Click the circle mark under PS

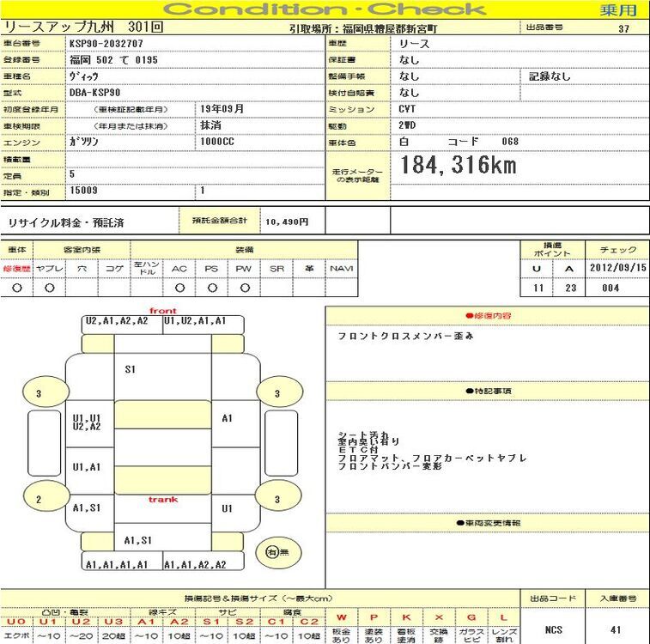(212, 288)
